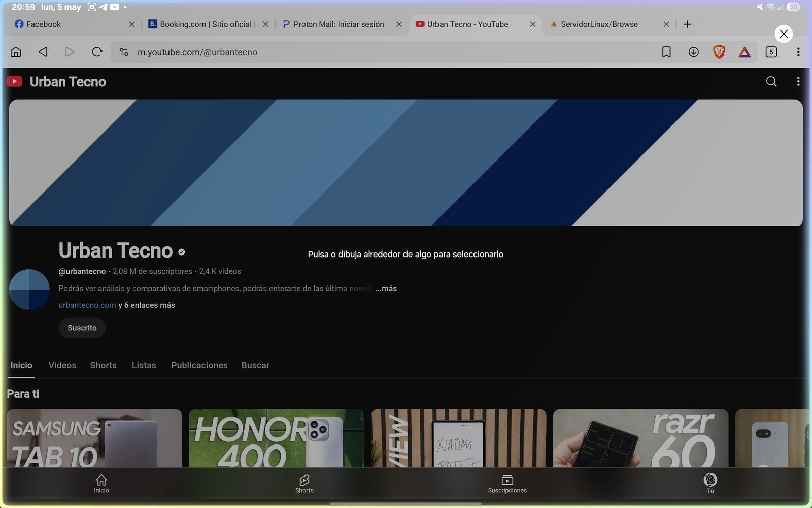Screen dimensions: 812x508
Task: Open YouTube three-dot options menu
Action: tap(798, 82)
